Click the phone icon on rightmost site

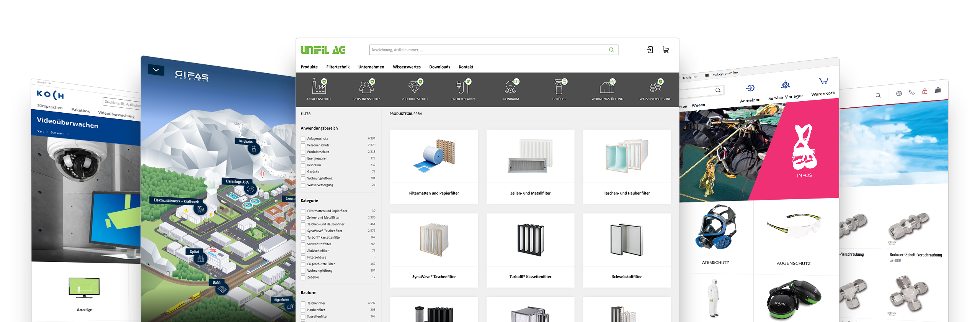pos(911,92)
